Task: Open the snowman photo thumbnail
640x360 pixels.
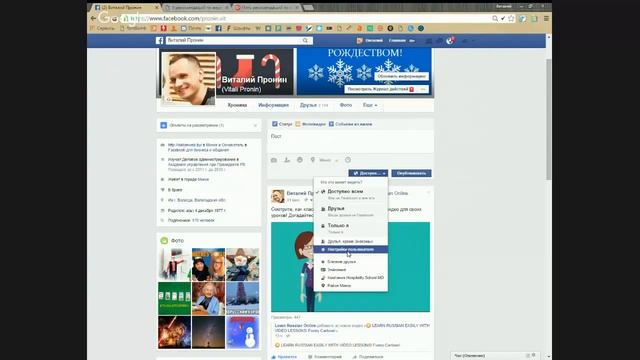Action: (x=242, y=333)
